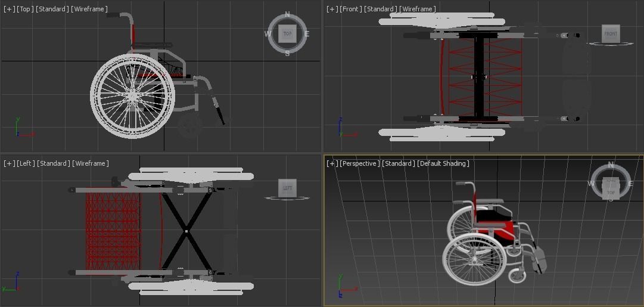Click the TOP face of the Top viewport ViewCube

(288, 34)
